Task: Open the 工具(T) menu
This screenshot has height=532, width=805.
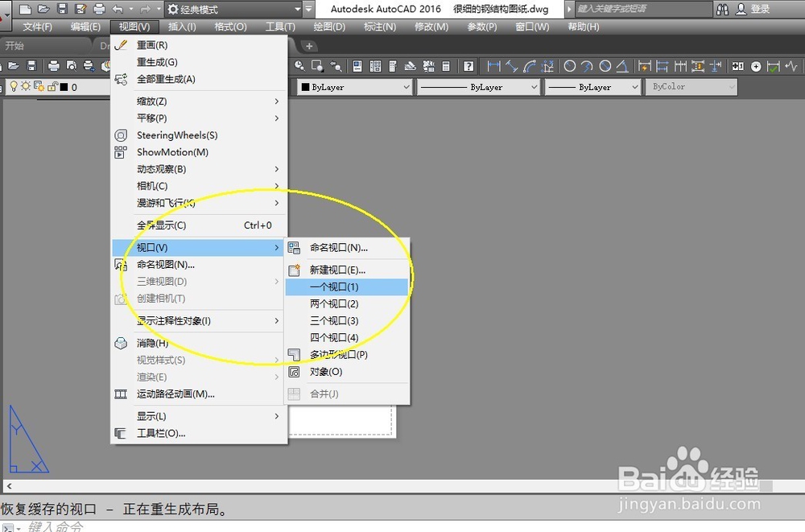Action: pos(280,27)
